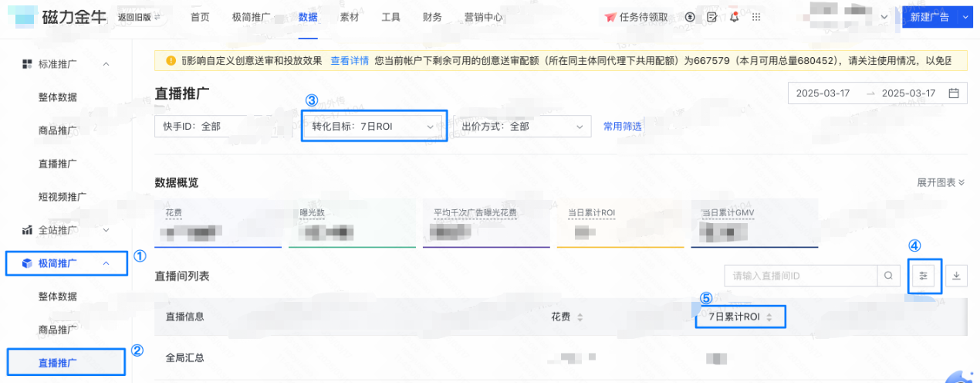Click the red paper plane 任务待领取 icon

point(610,17)
